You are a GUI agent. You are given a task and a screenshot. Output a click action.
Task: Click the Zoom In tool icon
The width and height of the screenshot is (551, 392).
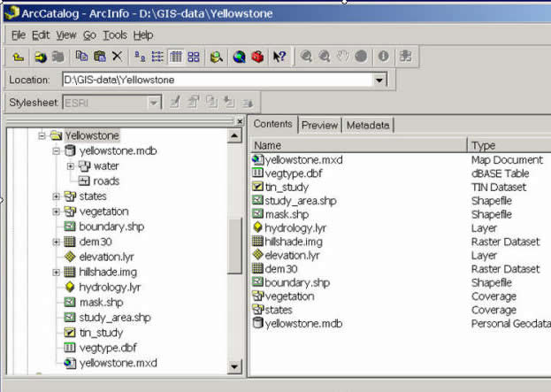[306, 57]
